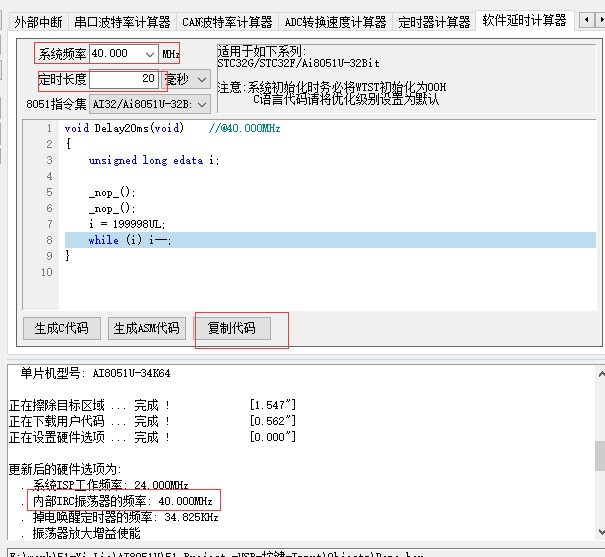Click the '[1.547"]' elapsed time value
Viewport: 605px width, 557px height.
[272, 405]
